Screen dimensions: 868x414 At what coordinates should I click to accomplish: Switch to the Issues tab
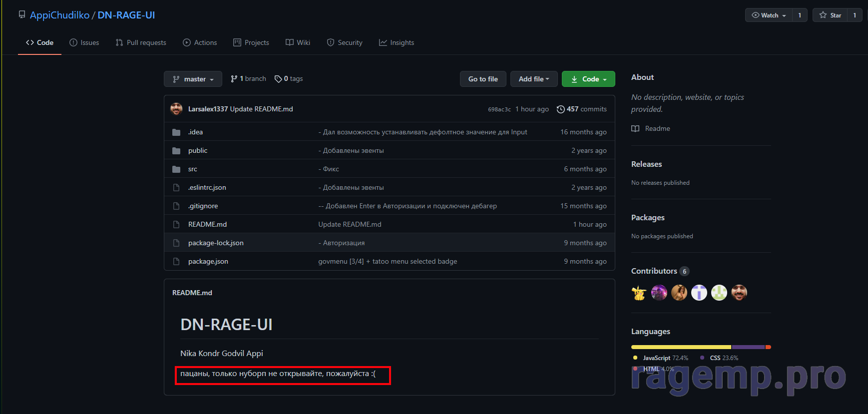point(84,43)
